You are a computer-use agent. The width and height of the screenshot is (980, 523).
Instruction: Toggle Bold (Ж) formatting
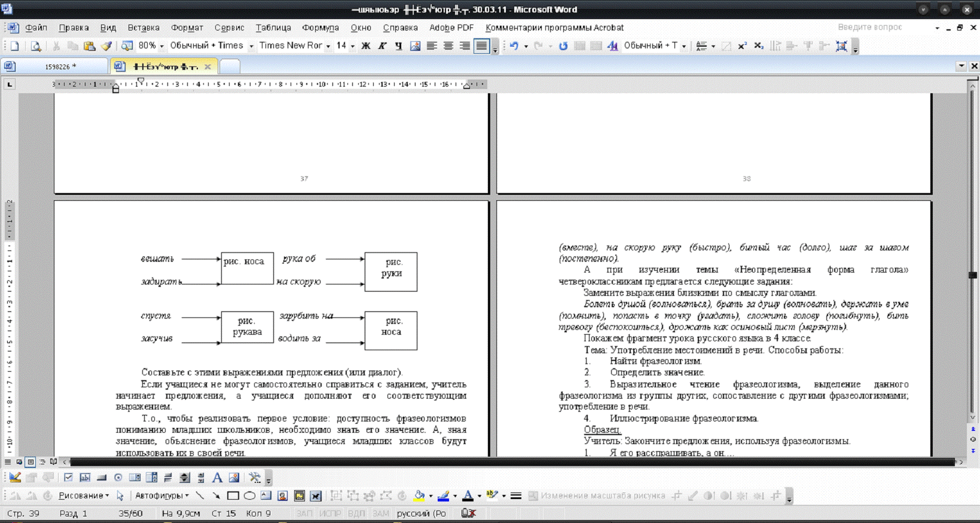point(366,46)
